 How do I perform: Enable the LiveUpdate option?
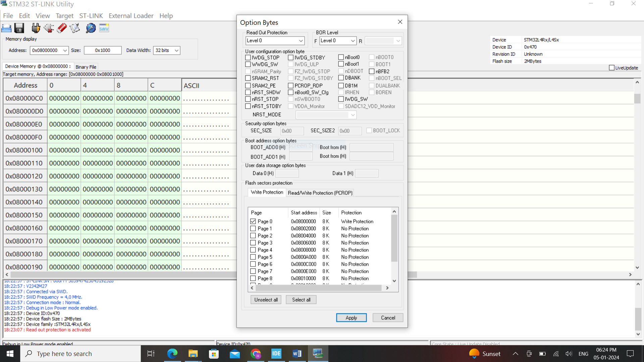[612, 67]
